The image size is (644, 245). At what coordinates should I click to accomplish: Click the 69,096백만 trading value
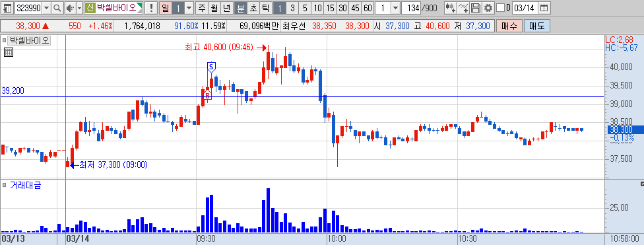point(259,26)
